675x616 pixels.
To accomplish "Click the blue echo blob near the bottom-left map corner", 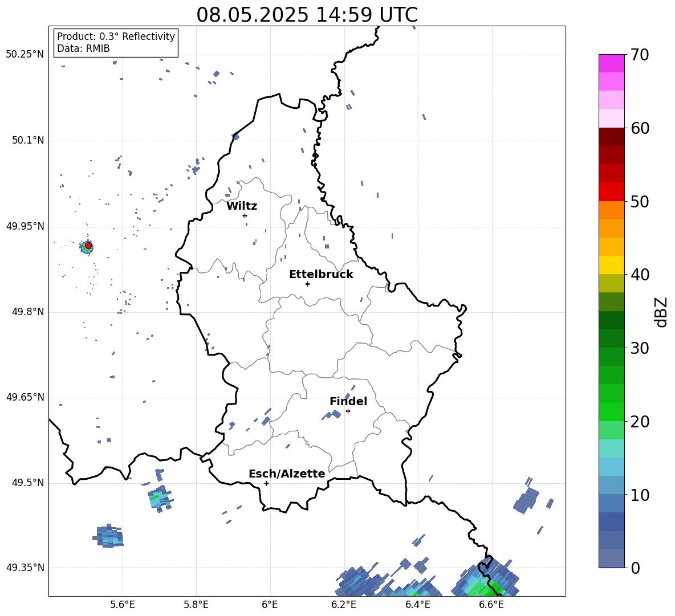I will pos(108,536).
